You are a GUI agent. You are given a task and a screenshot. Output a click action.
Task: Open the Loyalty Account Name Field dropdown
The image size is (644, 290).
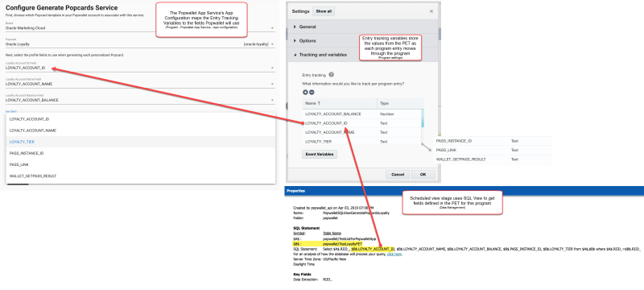tap(140, 84)
